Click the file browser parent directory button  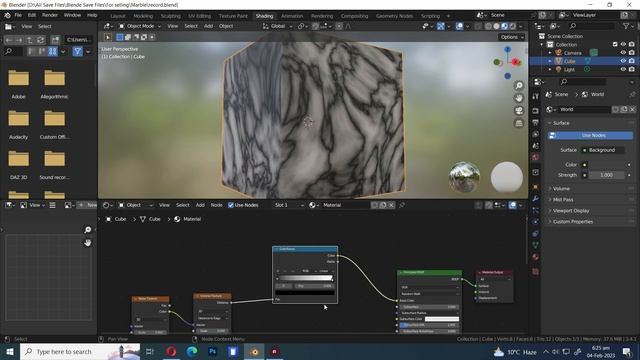coord(30,40)
